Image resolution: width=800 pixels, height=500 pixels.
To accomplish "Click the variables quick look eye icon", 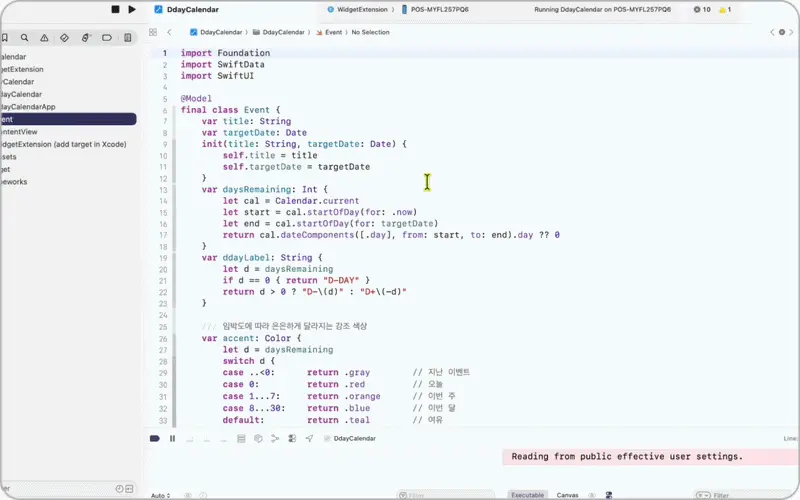I will tap(188, 495).
